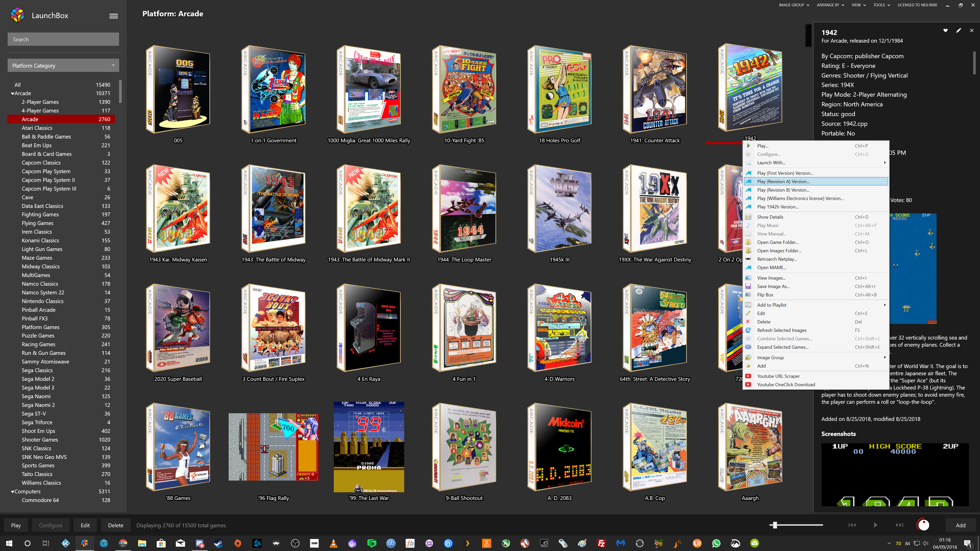Click the Retroarch Netplay icon
Viewport: 980px width, 551px height.
click(748, 259)
